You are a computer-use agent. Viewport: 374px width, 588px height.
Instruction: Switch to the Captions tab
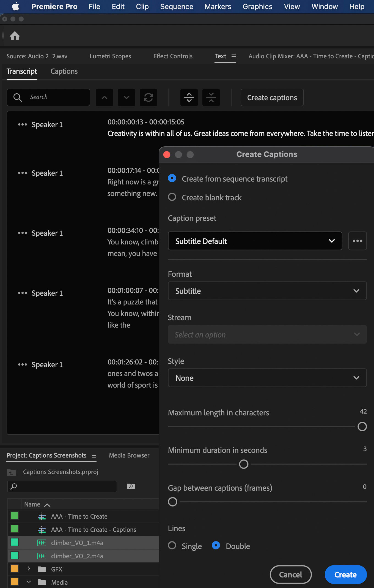[64, 71]
